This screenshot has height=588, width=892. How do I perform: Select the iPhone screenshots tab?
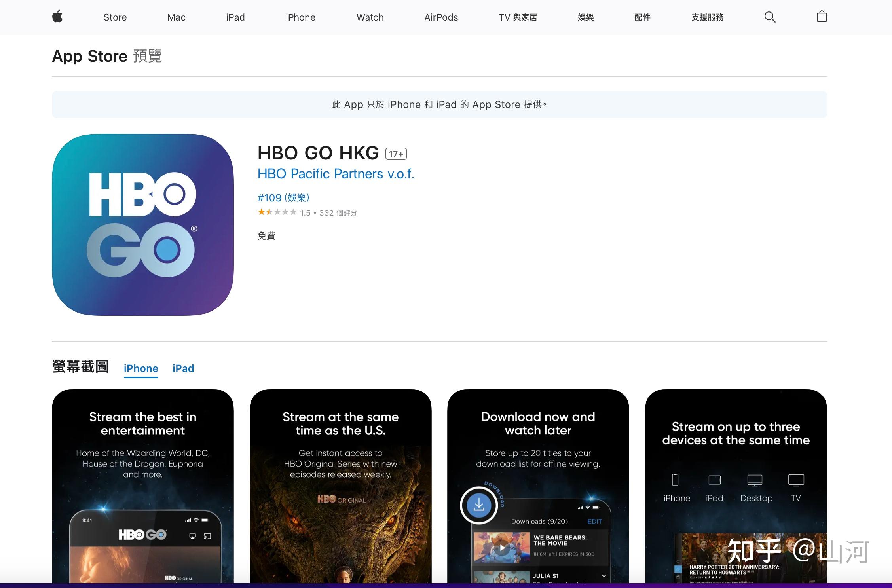[x=140, y=368]
